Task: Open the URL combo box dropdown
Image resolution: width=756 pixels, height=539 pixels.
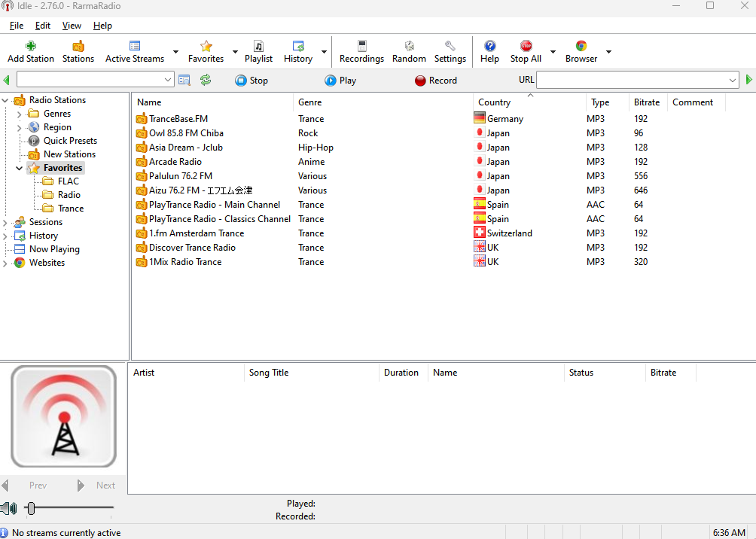Action: (x=733, y=80)
